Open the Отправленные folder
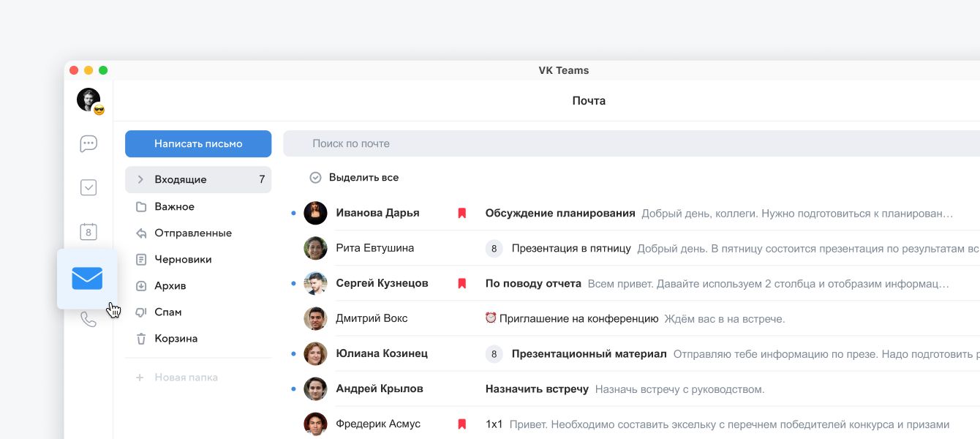 pos(192,233)
